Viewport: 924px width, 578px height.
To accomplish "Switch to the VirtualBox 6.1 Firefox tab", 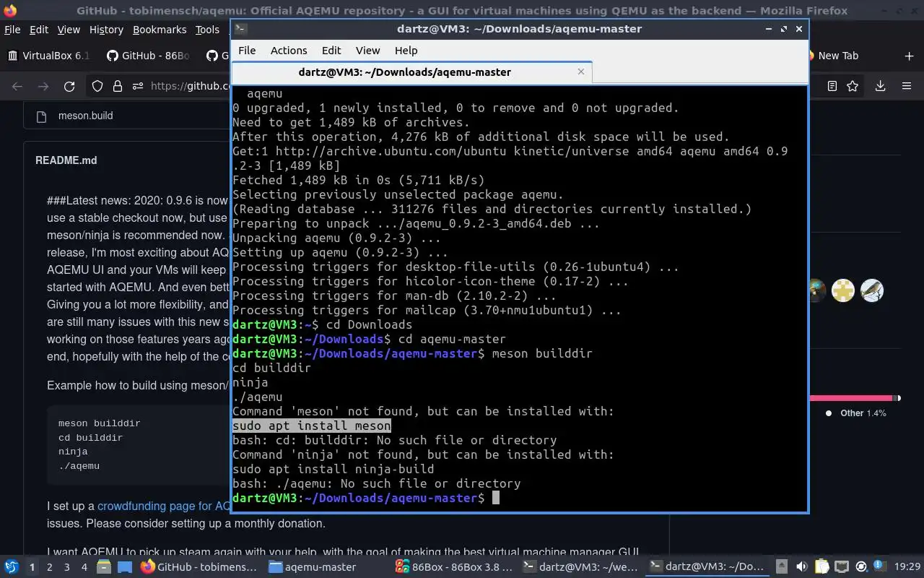I will click(49, 56).
